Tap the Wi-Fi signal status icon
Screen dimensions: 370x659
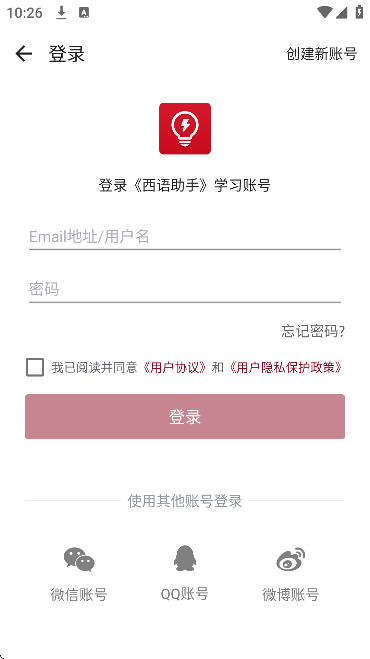click(x=324, y=13)
